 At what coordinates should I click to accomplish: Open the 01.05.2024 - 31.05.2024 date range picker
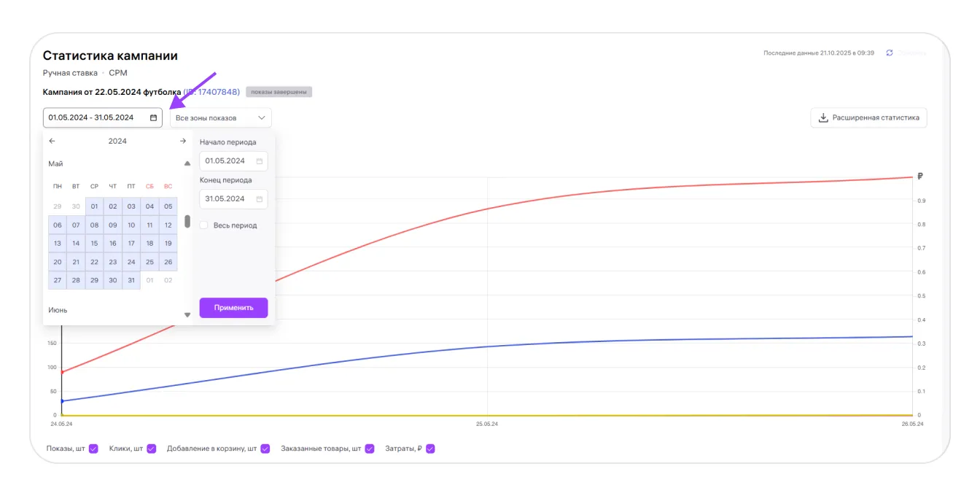tap(95, 117)
